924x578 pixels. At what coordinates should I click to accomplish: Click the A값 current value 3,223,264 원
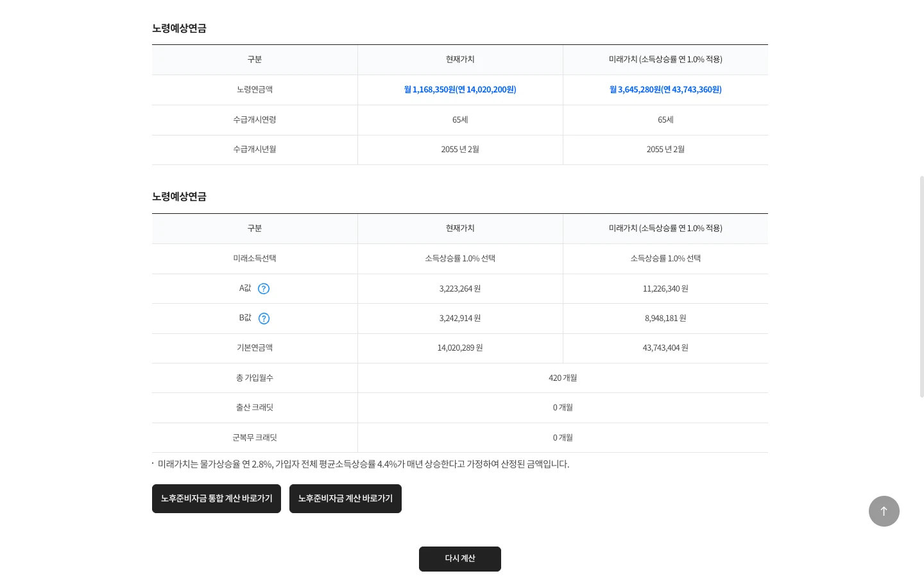[x=460, y=289]
